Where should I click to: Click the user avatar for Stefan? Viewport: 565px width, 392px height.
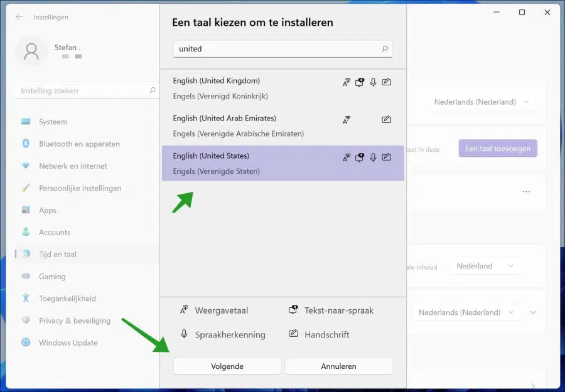click(x=31, y=51)
